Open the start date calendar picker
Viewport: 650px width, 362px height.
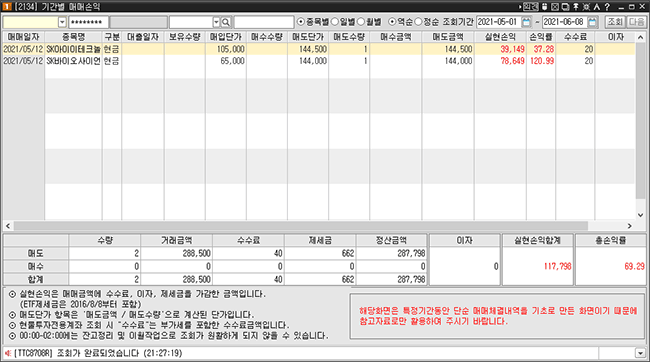point(526,22)
